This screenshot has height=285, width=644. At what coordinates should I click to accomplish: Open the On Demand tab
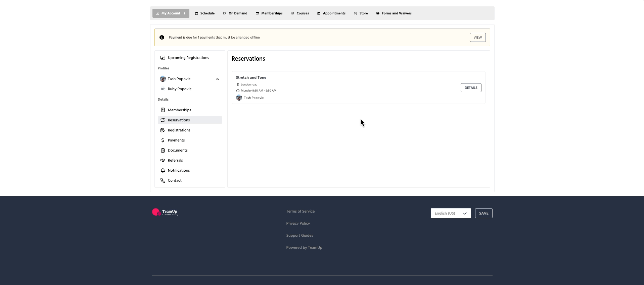(x=235, y=13)
